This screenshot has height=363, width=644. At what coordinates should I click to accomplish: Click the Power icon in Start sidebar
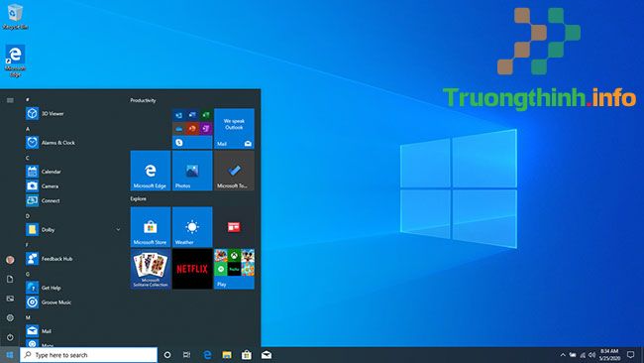(x=10, y=337)
